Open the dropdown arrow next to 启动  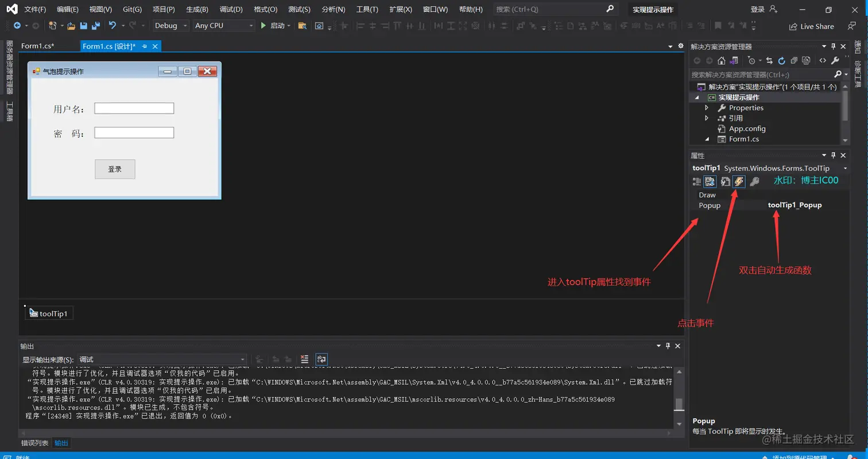(289, 26)
